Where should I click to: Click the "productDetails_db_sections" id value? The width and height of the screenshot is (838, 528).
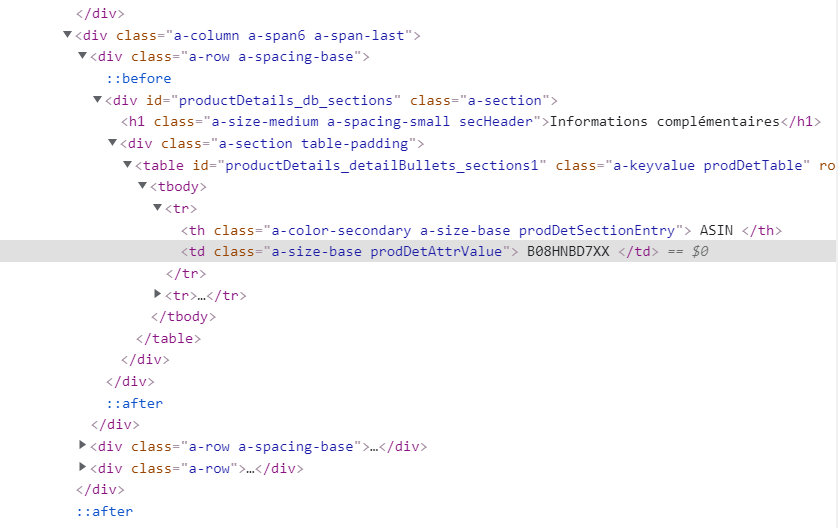pos(285,100)
